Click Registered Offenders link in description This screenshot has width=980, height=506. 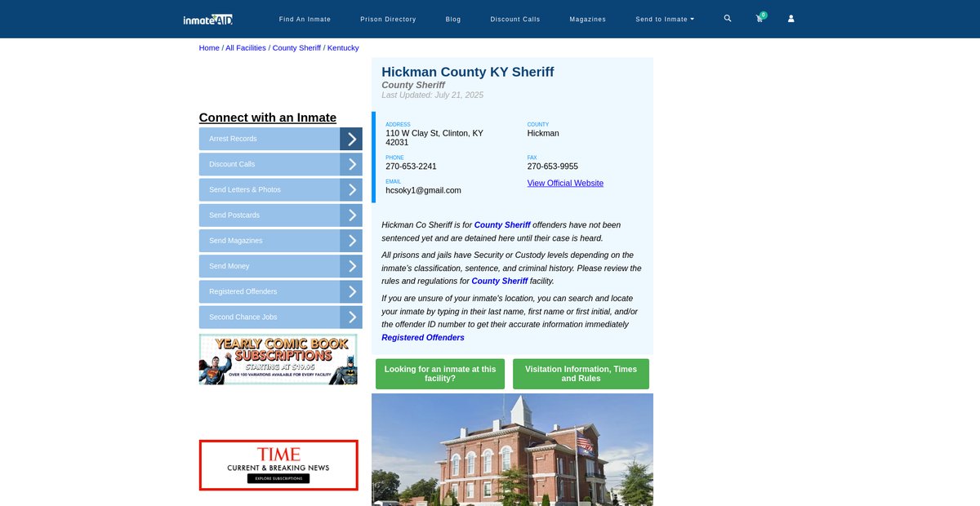tap(423, 337)
